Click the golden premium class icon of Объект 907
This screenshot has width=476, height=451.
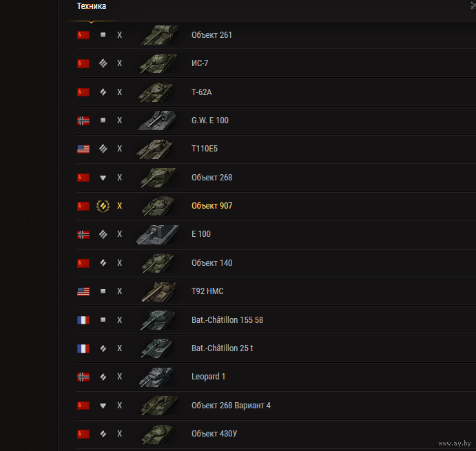click(103, 206)
